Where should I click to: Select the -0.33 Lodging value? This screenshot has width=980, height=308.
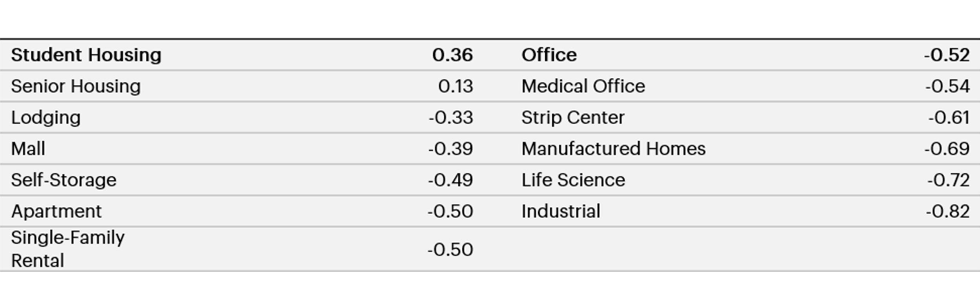pyautogui.click(x=451, y=118)
